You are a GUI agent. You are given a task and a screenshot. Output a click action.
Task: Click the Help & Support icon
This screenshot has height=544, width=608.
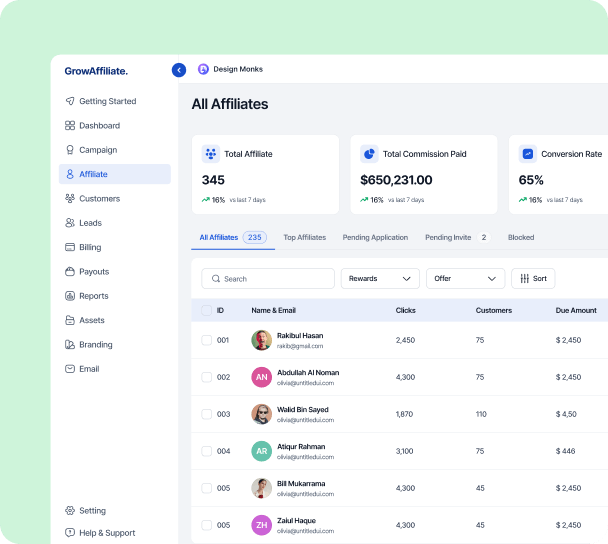click(70, 533)
